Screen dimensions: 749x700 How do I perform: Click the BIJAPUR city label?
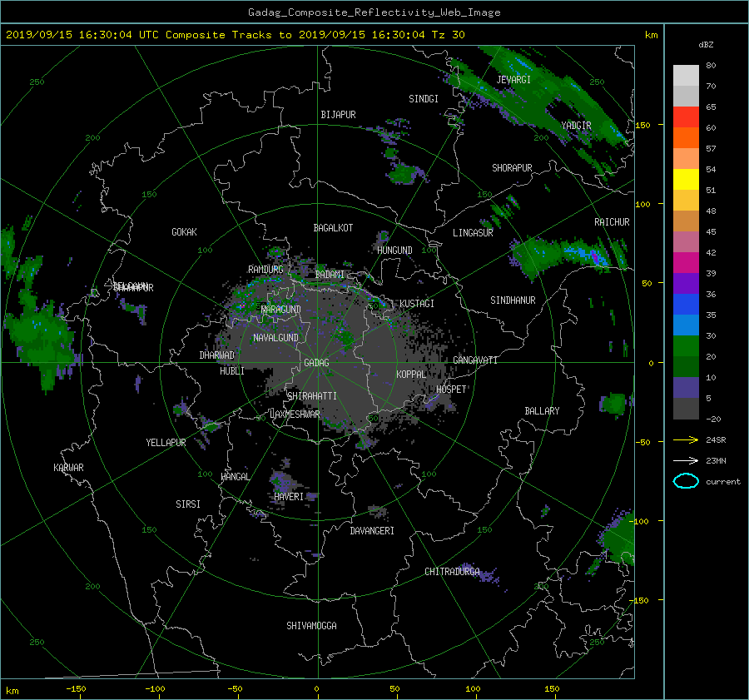pyautogui.click(x=338, y=115)
